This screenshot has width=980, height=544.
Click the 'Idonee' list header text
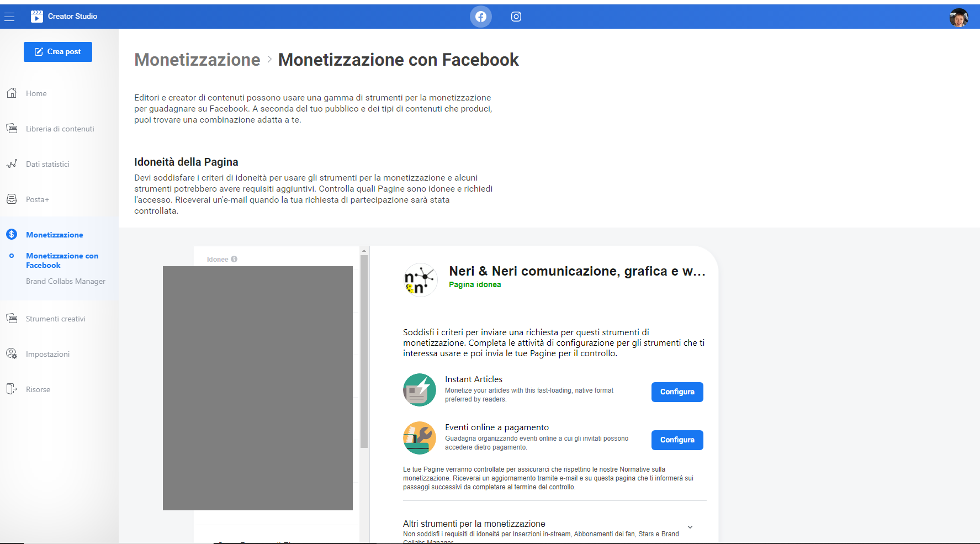coord(218,260)
